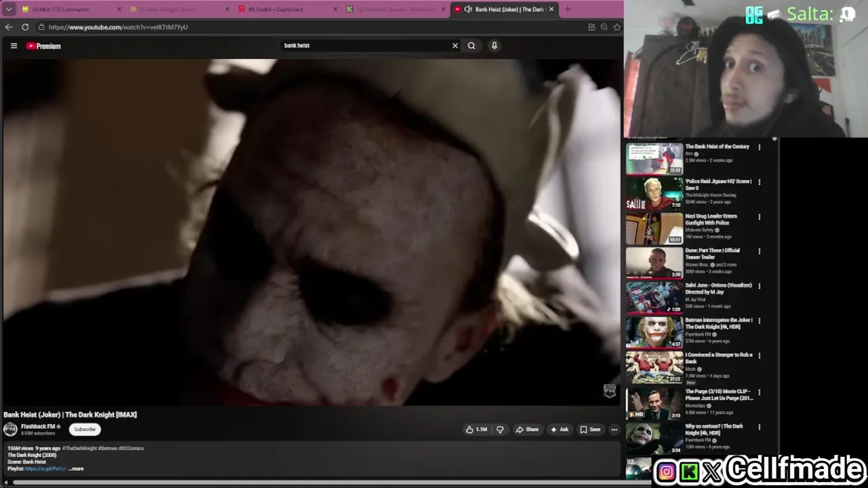Go to YouTube Premium home logo
The height and width of the screenshot is (488, 868).
click(x=43, y=46)
